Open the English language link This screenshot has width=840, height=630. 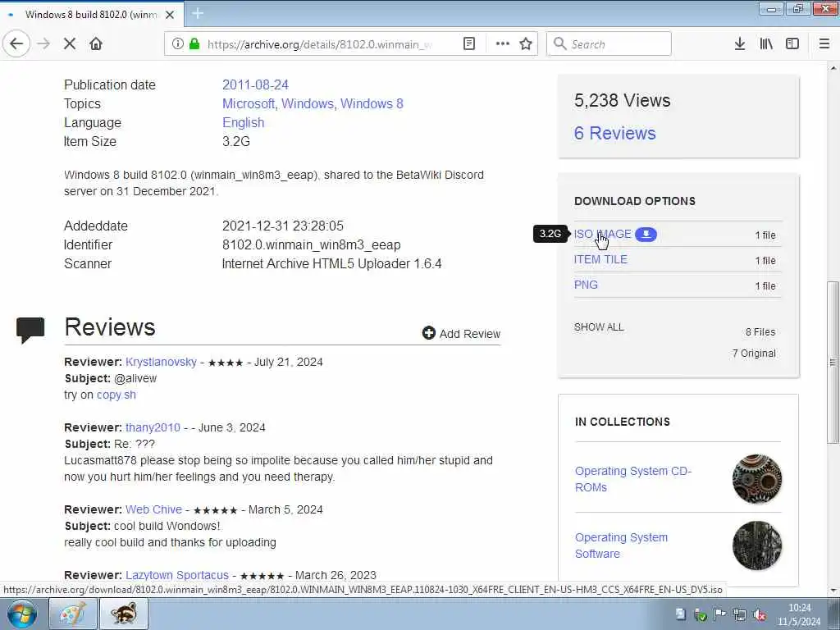pos(243,123)
